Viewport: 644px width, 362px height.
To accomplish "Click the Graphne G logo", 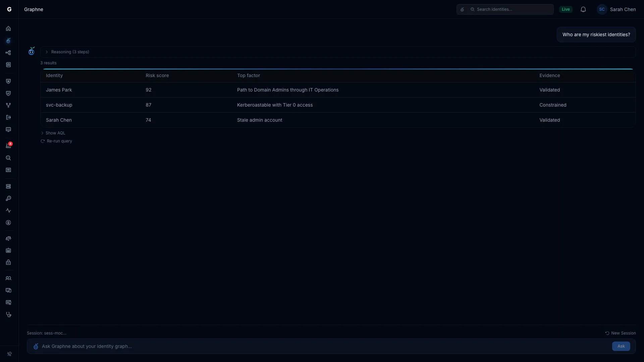I will [9, 9].
